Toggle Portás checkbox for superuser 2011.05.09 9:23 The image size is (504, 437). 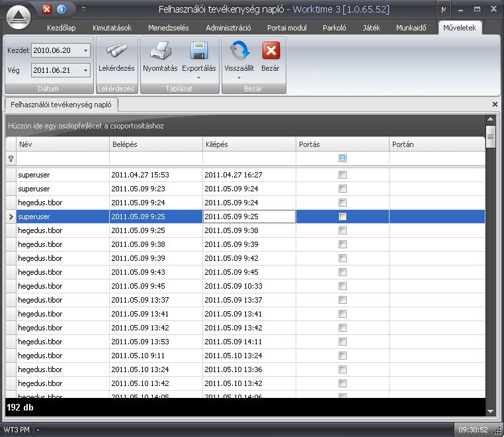(343, 189)
